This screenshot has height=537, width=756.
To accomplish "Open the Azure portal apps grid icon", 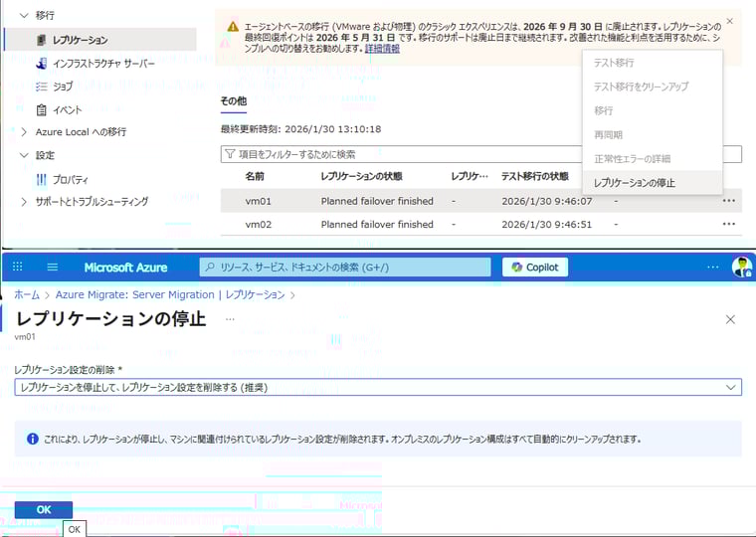I will (17, 267).
